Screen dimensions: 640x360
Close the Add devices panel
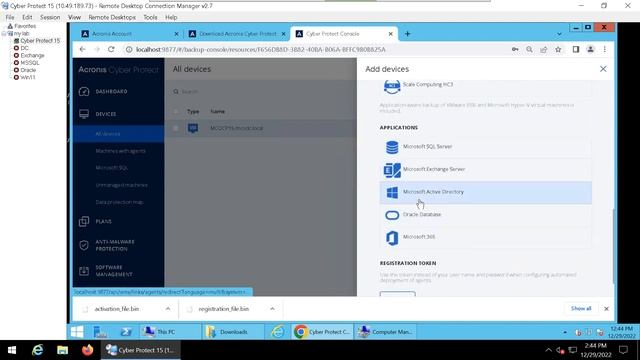pos(603,69)
